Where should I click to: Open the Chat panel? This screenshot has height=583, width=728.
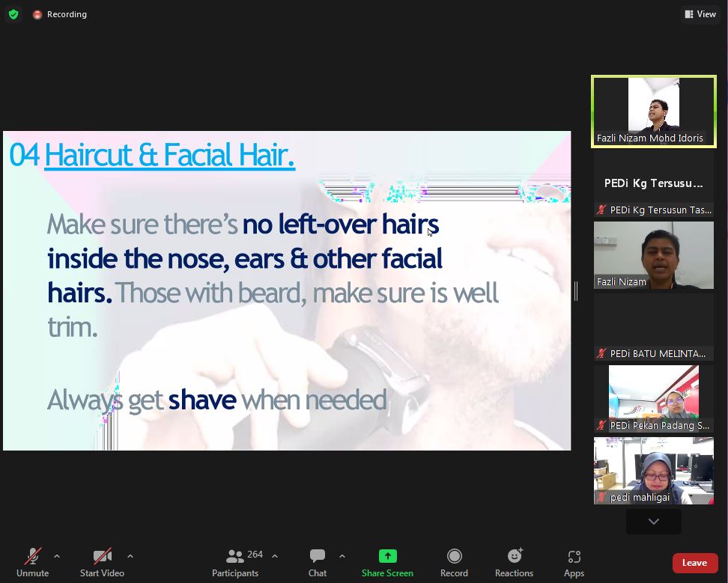tap(318, 563)
